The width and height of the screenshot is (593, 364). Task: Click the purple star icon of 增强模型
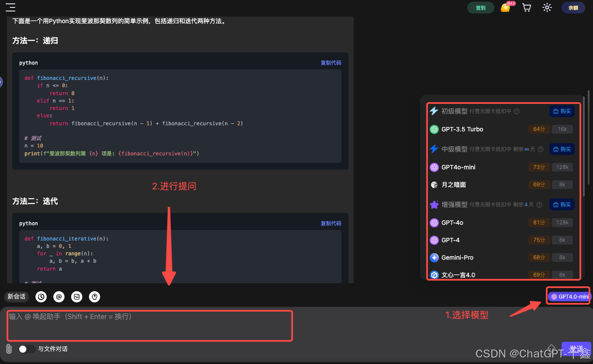[434, 204]
